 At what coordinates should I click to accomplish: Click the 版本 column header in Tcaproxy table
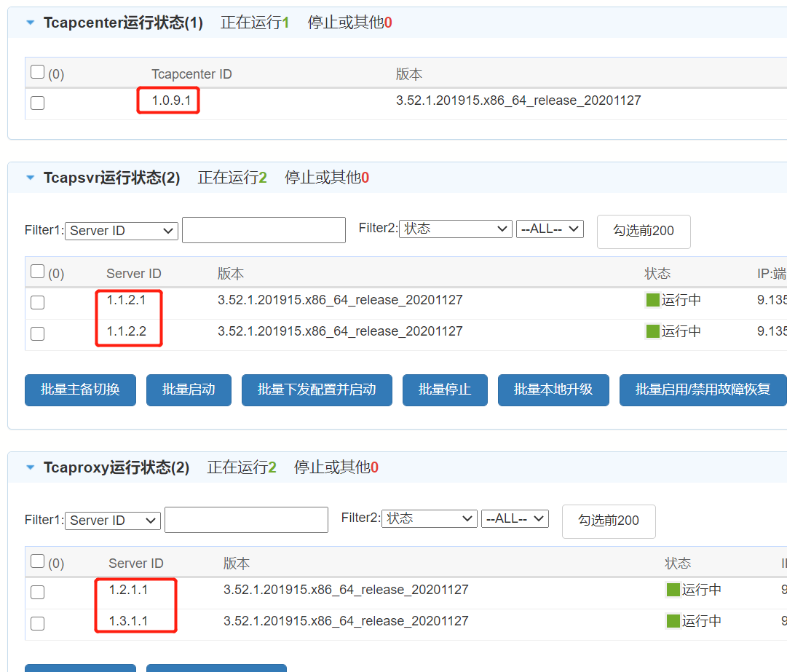click(237, 563)
